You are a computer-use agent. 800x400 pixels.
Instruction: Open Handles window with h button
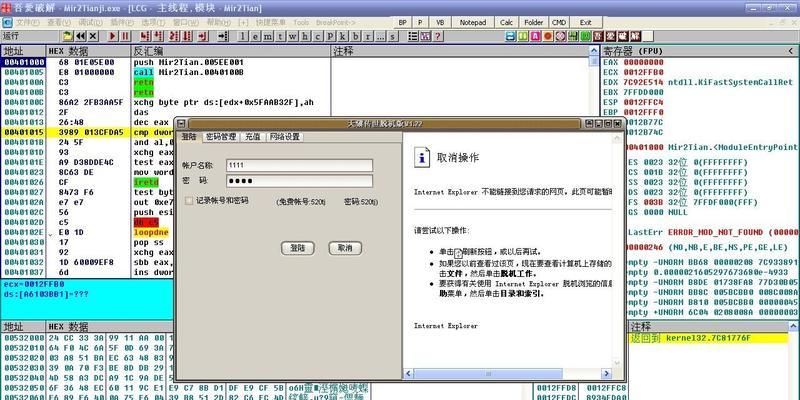(x=305, y=36)
